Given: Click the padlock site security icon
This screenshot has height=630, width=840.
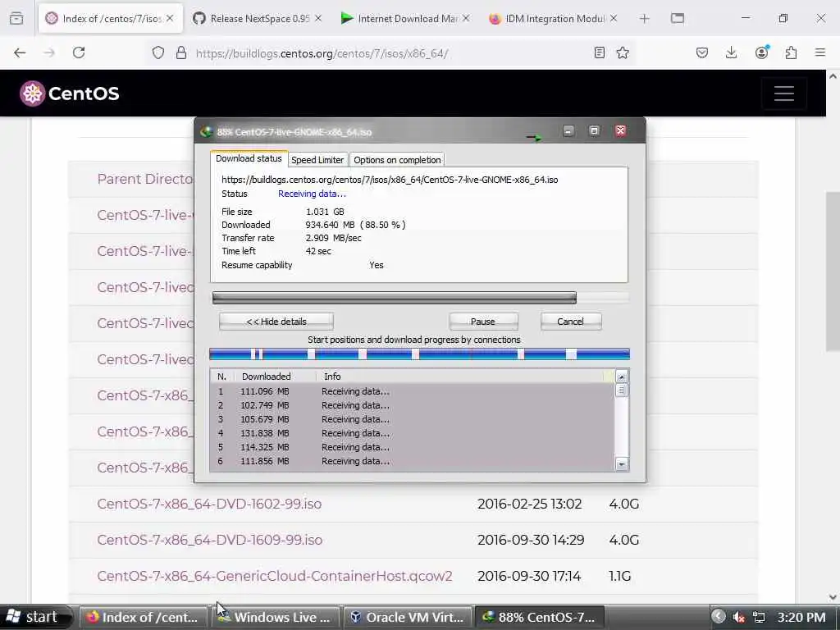Looking at the screenshot, I should [x=181, y=52].
